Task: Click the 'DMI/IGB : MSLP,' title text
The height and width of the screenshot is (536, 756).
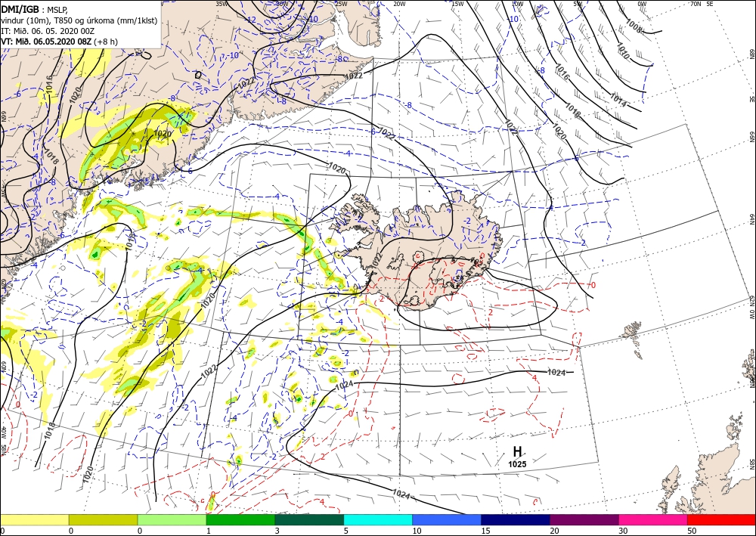Action: (34, 8)
